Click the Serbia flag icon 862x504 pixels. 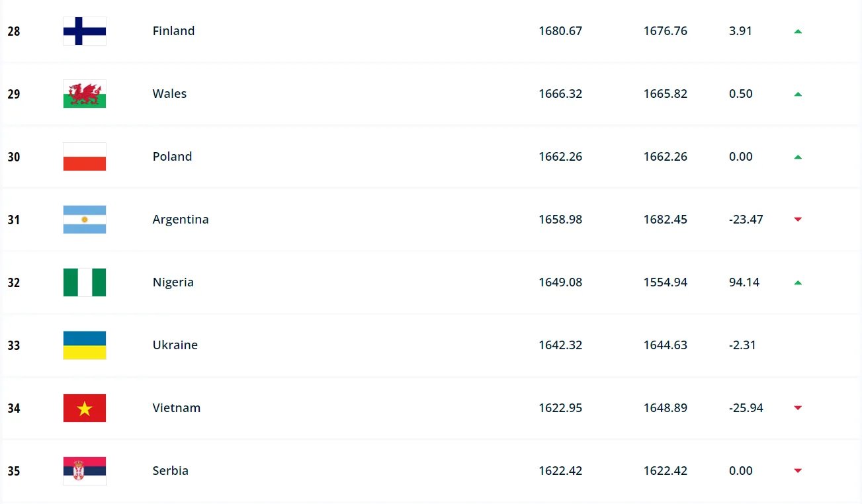[x=85, y=471]
